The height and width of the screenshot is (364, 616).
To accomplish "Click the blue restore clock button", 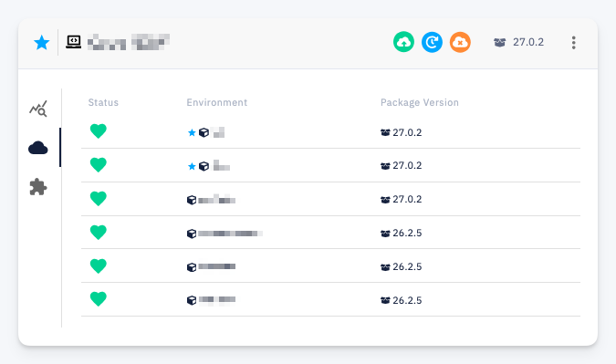I will (432, 42).
